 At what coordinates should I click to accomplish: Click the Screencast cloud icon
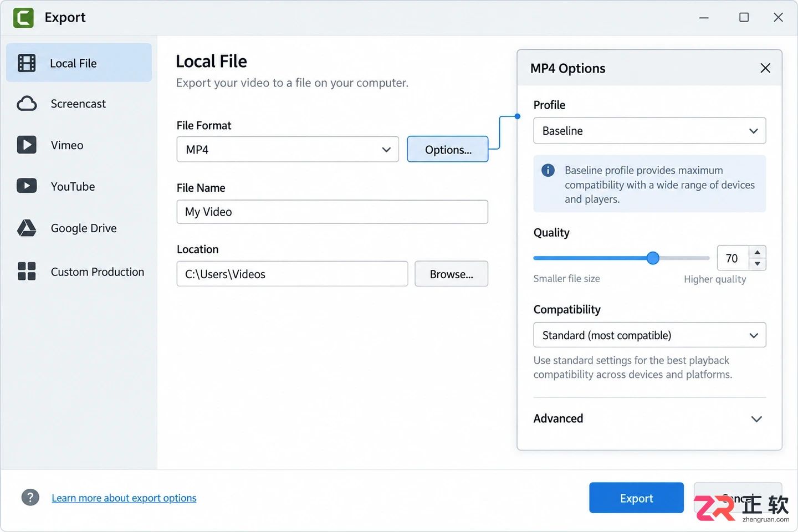pyautogui.click(x=27, y=104)
